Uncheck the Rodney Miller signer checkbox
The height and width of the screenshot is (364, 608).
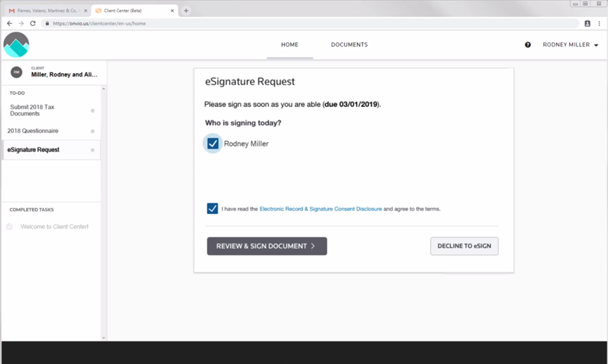[213, 144]
